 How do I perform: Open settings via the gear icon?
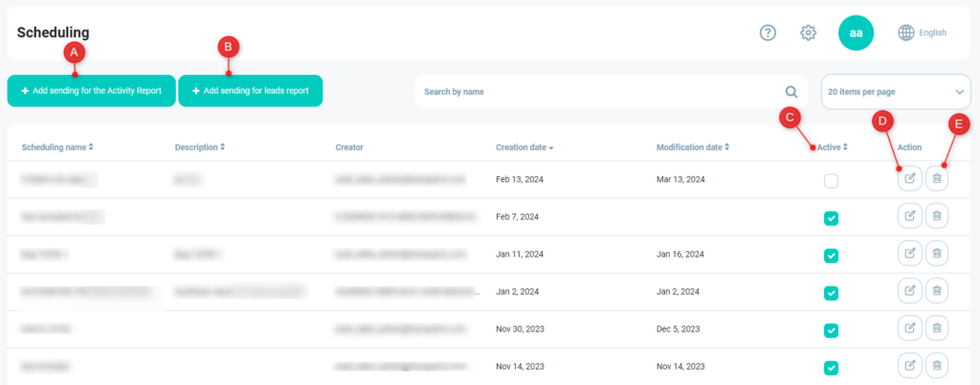coord(808,33)
